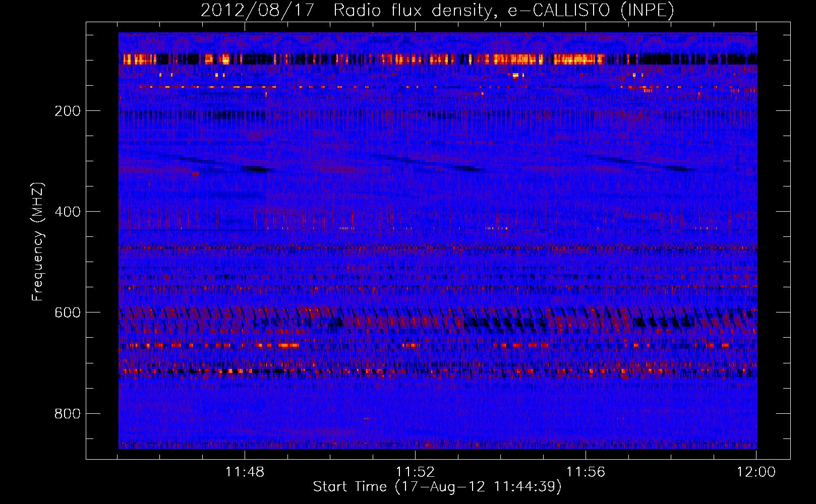Click the 200 frequency tick label
The height and width of the screenshot is (504, 816).
click(x=68, y=111)
